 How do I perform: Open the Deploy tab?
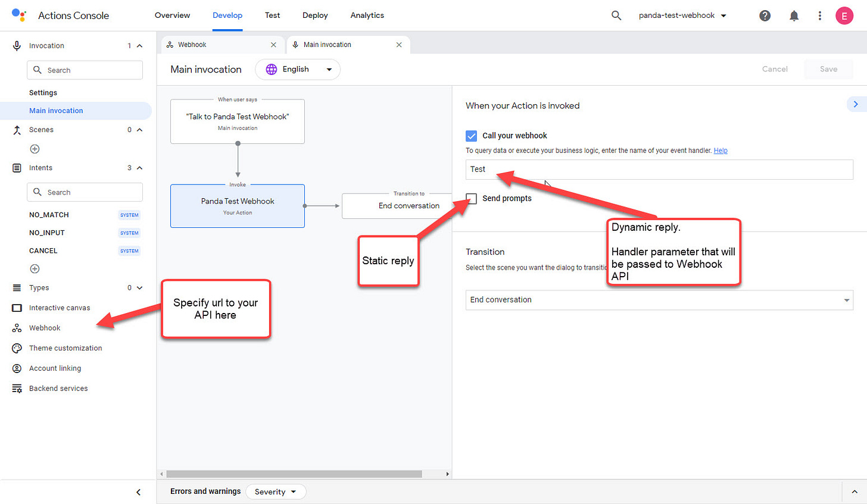315,15
